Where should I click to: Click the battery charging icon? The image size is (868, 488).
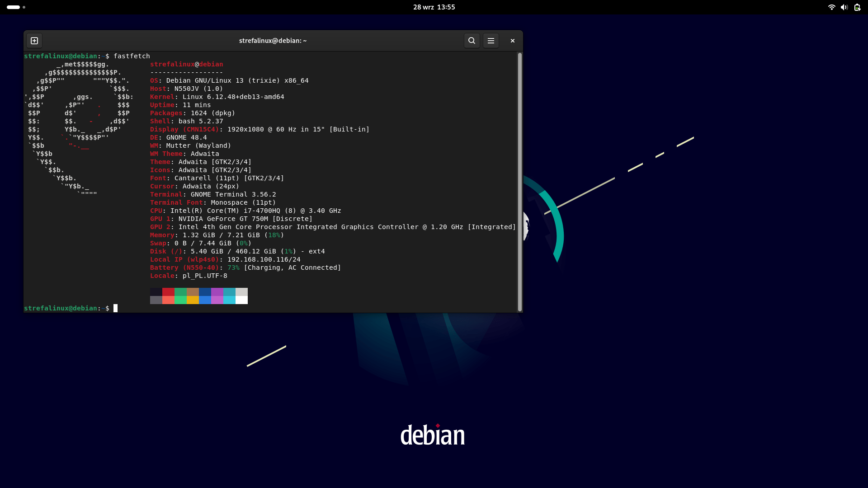tap(857, 7)
